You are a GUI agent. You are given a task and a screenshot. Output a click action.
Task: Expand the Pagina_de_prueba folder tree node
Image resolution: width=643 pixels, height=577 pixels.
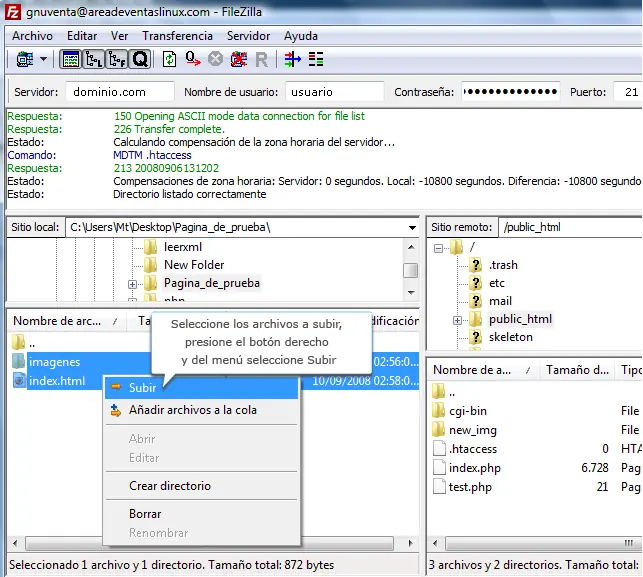click(133, 284)
